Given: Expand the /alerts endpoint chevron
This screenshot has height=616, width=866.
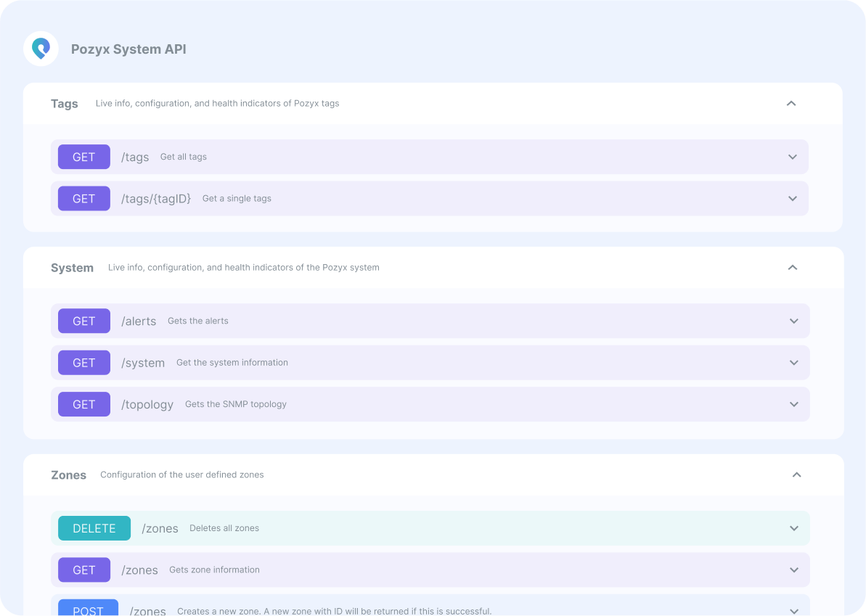Looking at the screenshot, I should (793, 321).
